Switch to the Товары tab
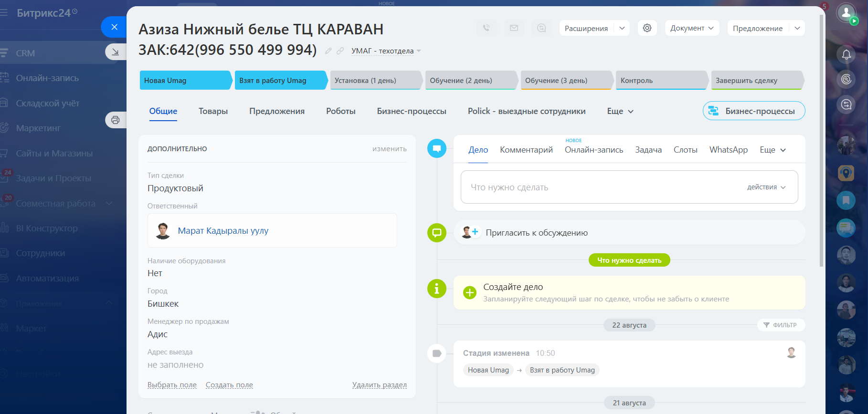Screen dimensions: 868x414 [x=213, y=111]
